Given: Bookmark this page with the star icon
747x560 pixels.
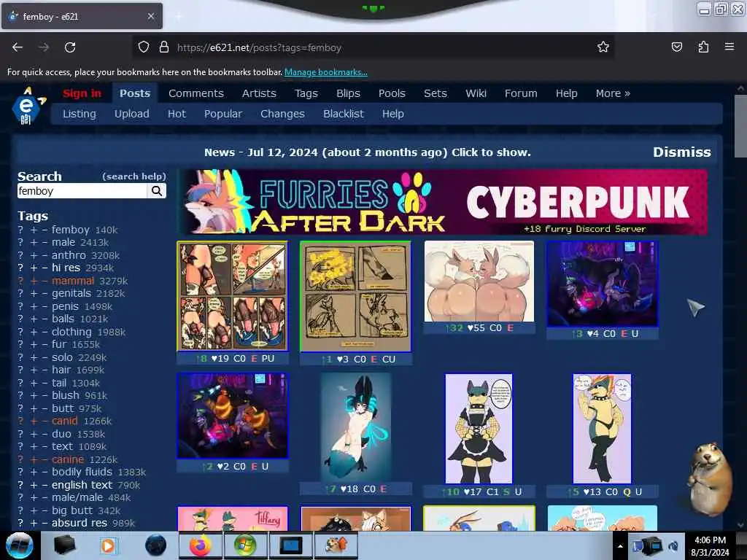Looking at the screenshot, I should pyautogui.click(x=603, y=47).
